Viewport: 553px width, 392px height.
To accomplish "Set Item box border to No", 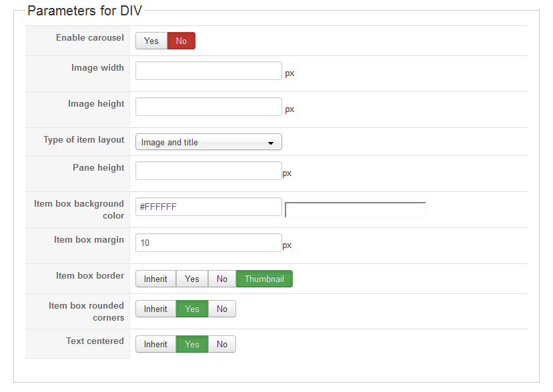I will (222, 279).
